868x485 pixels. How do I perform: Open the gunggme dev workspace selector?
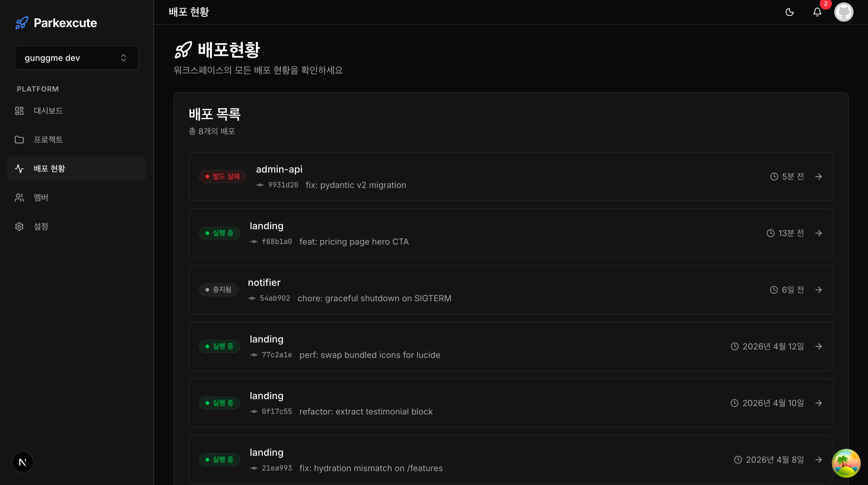77,58
